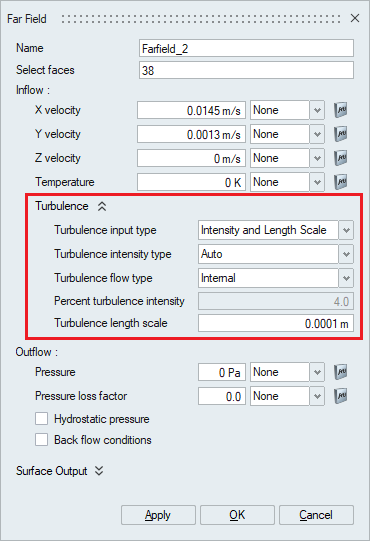Viewport: 370px width, 541px height.
Task: Click the Apply button
Action: (x=158, y=515)
